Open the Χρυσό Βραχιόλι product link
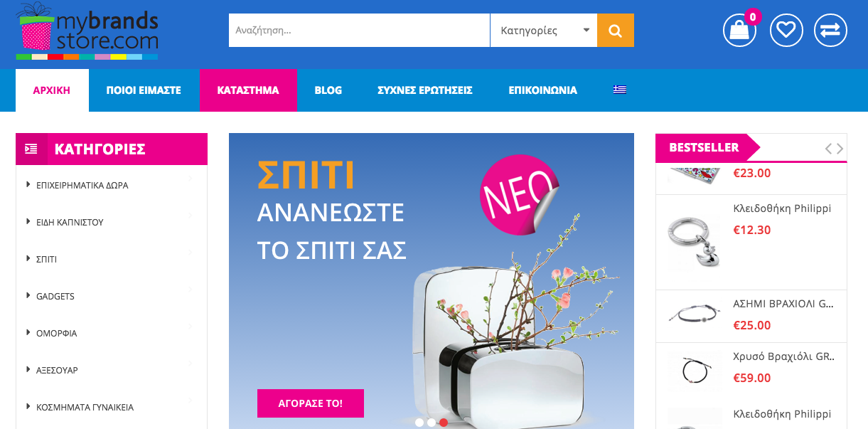This screenshot has width=868, height=429. click(784, 356)
